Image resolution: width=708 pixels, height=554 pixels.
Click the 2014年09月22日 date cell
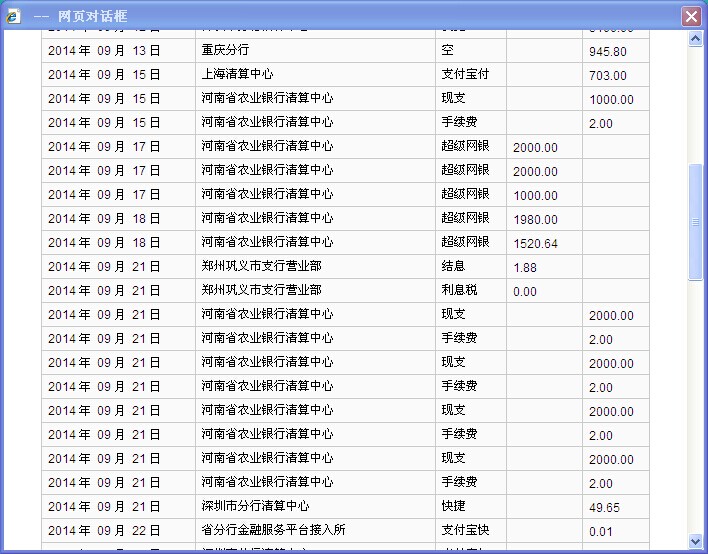click(104, 530)
